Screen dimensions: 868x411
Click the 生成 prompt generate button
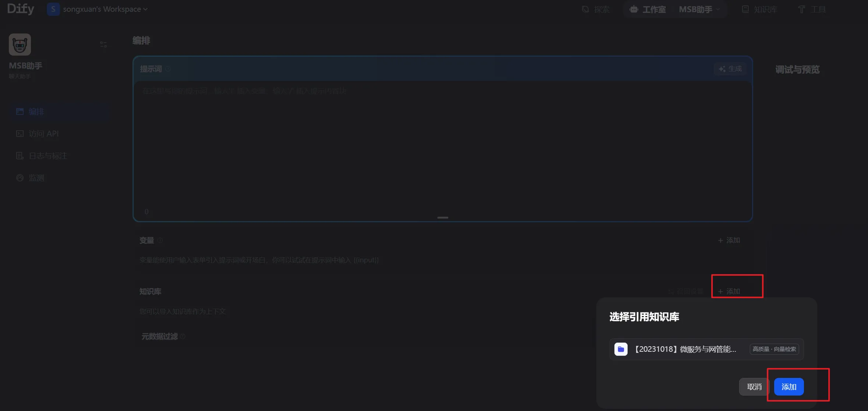click(730, 69)
